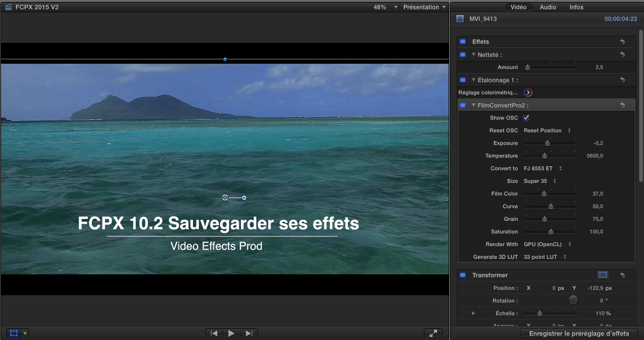Open the Convert to film stock dropdown
Viewport: 644px width, 340px height.
(542, 168)
